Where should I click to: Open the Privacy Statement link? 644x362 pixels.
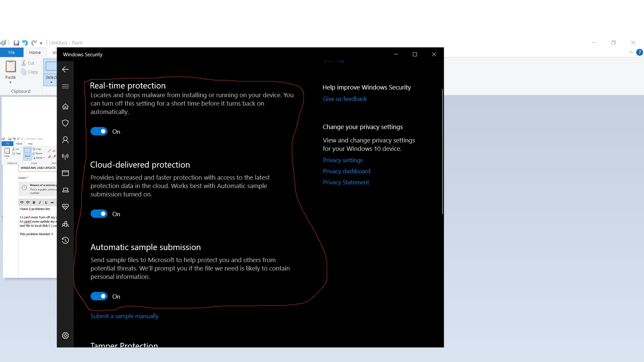pos(346,182)
